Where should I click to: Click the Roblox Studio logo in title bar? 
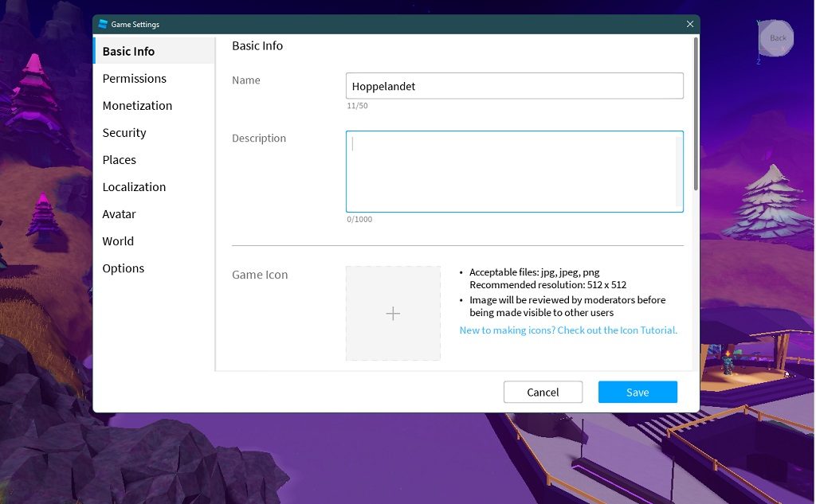[103, 24]
